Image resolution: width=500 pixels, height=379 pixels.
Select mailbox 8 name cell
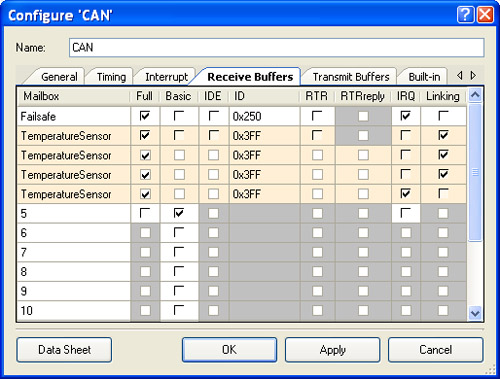click(74, 271)
